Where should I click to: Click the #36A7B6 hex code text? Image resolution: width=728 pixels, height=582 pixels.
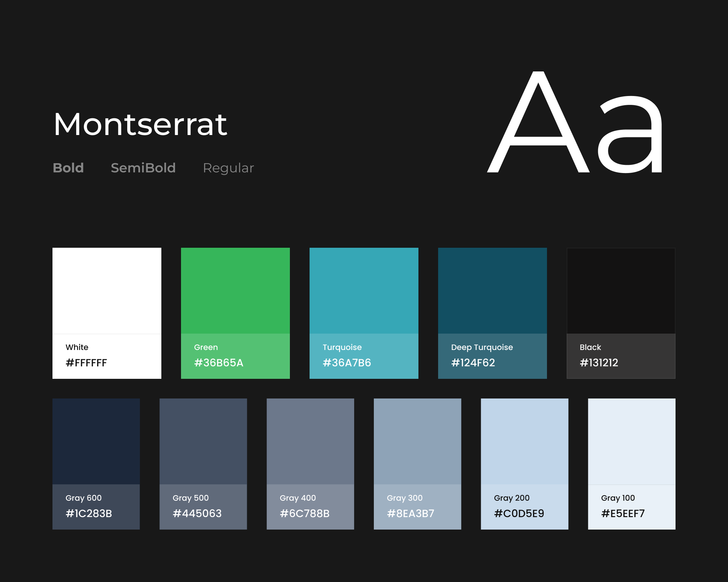point(347,363)
